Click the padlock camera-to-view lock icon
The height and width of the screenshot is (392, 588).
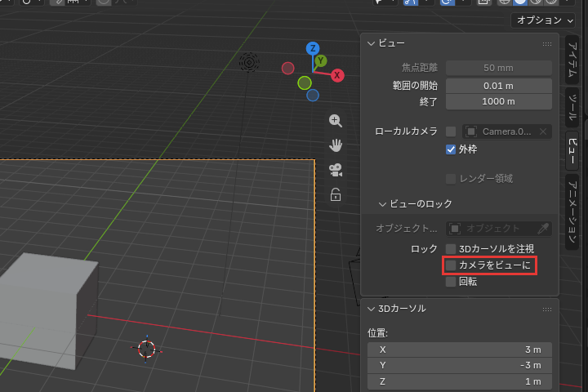click(336, 195)
